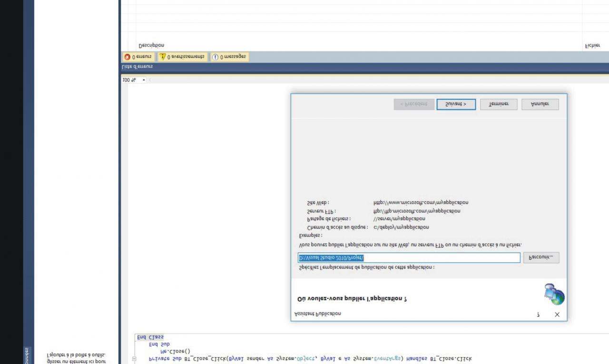Click the Me.Close() code line
Screen dimensions: 609x364
[176, 351]
